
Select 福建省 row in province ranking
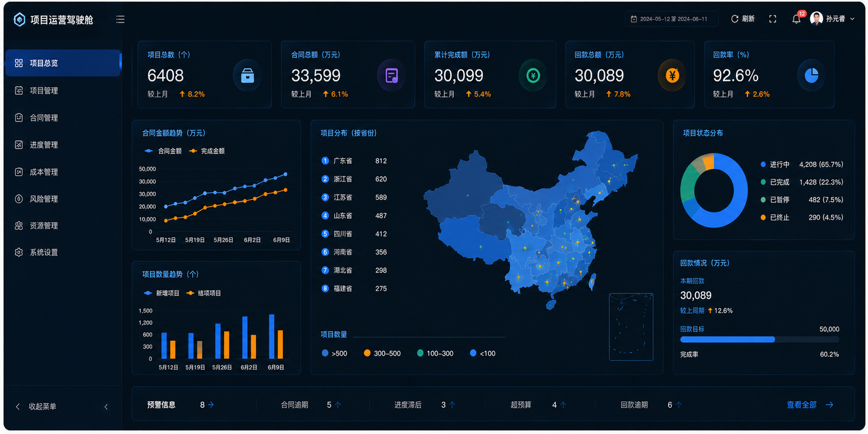[x=354, y=288]
